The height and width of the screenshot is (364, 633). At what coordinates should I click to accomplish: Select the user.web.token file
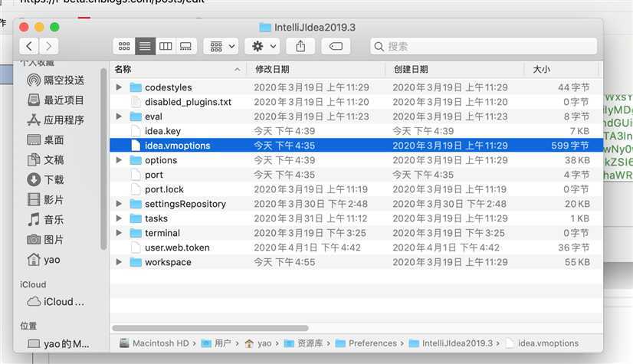tap(356, 248)
